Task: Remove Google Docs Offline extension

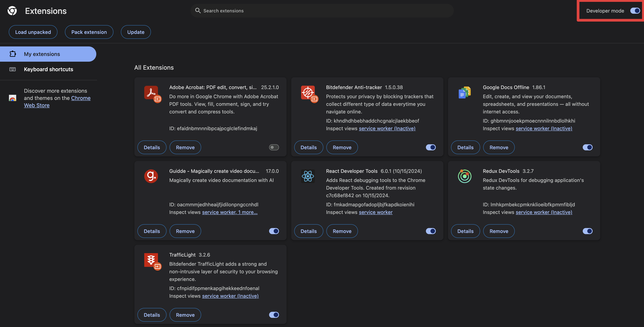Action: tap(499, 147)
